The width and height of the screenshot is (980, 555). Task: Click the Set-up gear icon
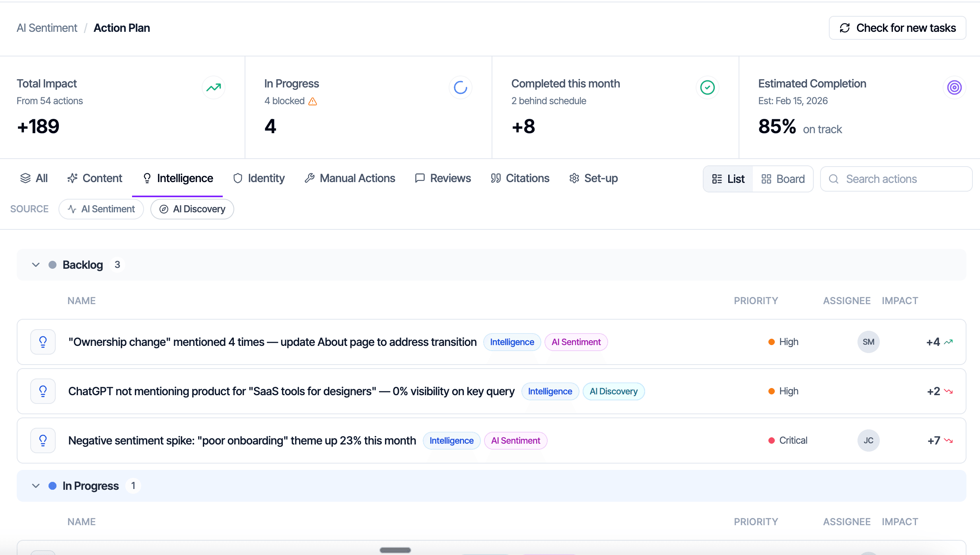coord(574,178)
